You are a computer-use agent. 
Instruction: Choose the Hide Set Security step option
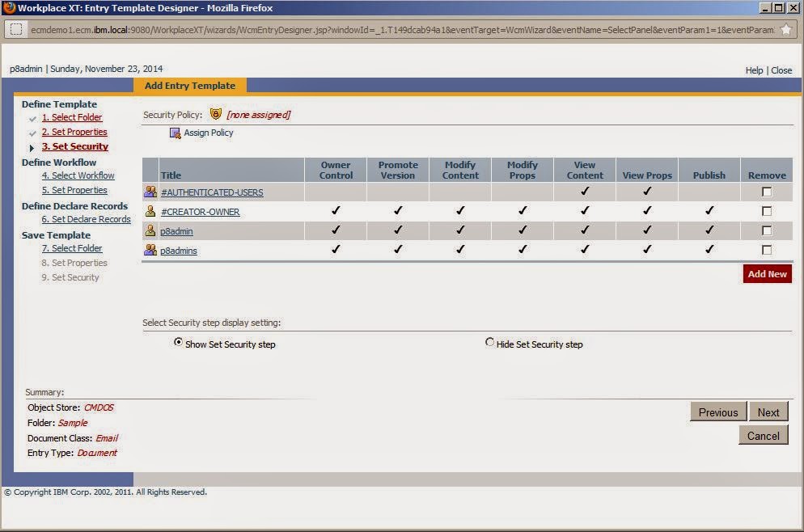pos(490,342)
